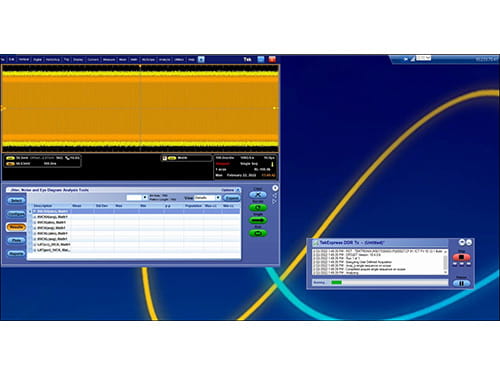Click the signal strength icon in top-right bar
Screen dimensions: 500x375
(x=412, y=59)
